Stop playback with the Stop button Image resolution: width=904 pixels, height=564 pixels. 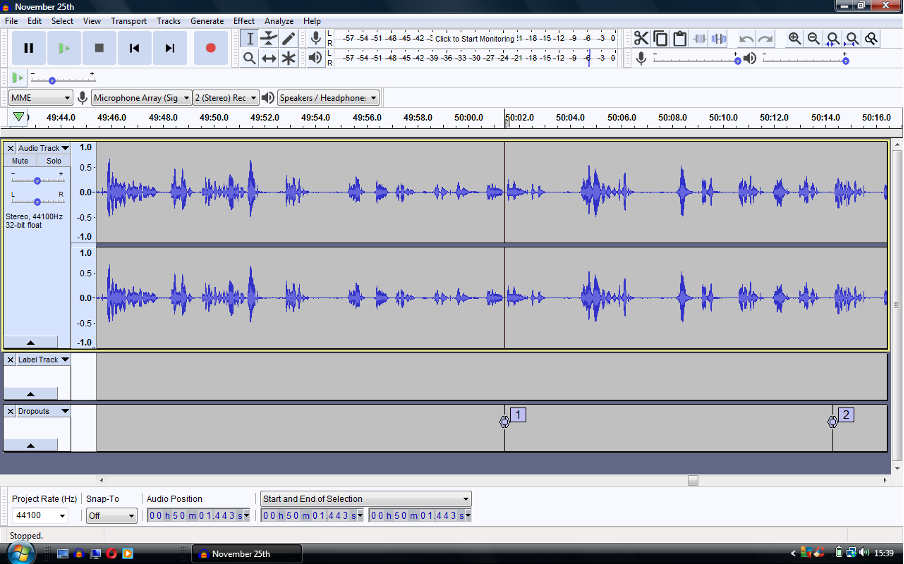[x=99, y=48]
